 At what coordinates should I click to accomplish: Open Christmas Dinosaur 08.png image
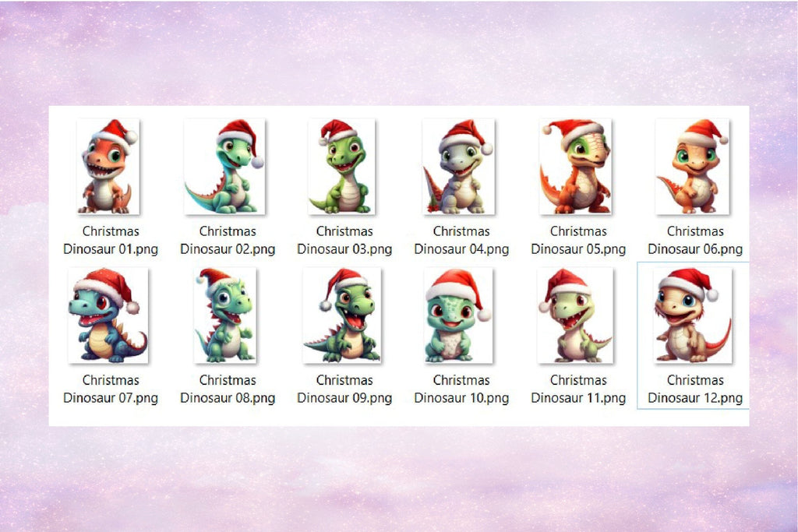coord(227,317)
